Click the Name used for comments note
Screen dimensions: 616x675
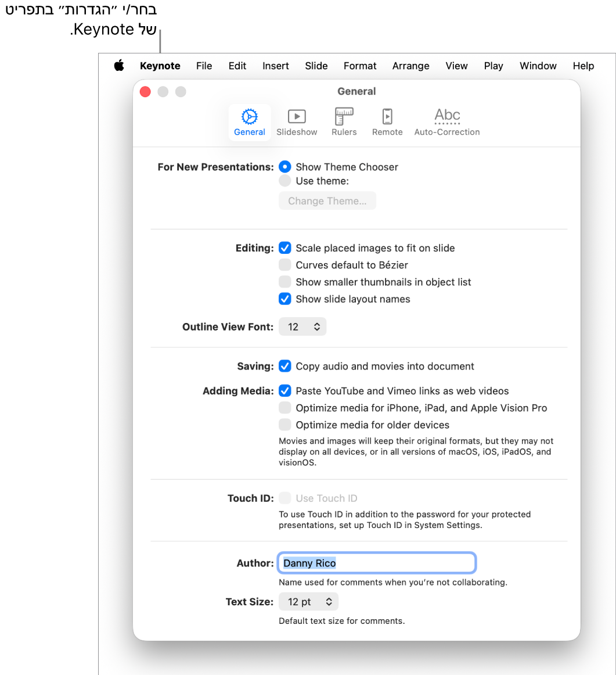[392, 582]
